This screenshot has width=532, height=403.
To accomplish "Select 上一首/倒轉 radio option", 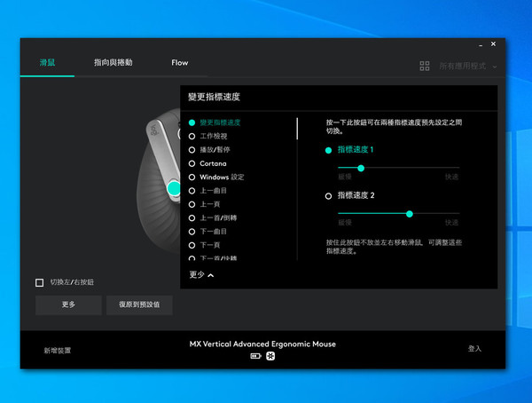I will click(192, 217).
